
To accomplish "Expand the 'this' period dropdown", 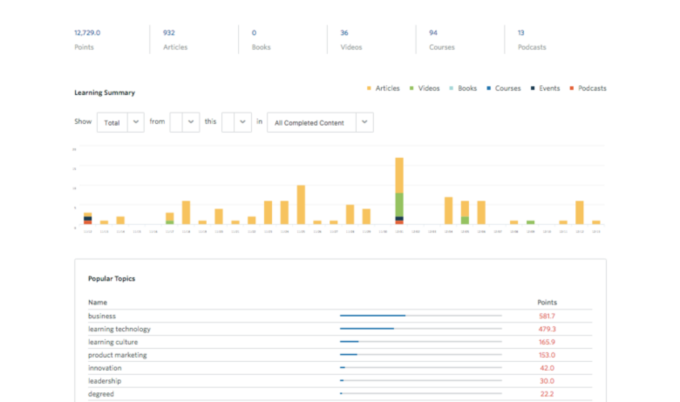I will pos(236,122).
